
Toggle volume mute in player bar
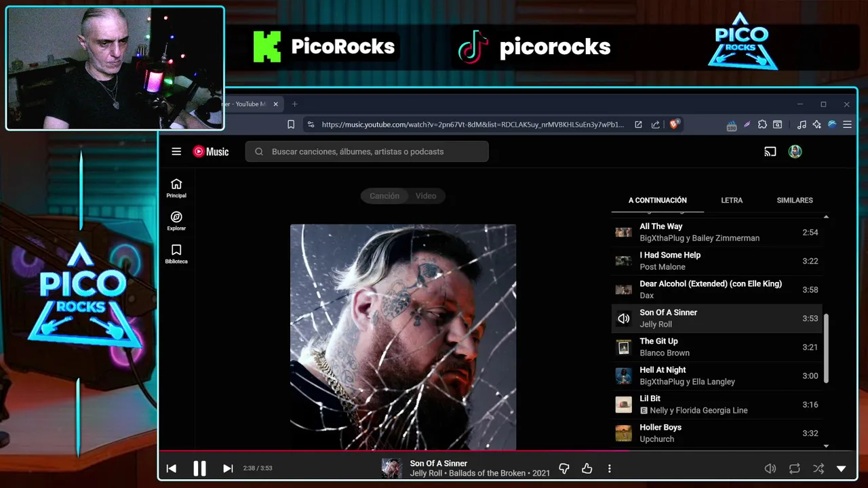click(770, 468)
